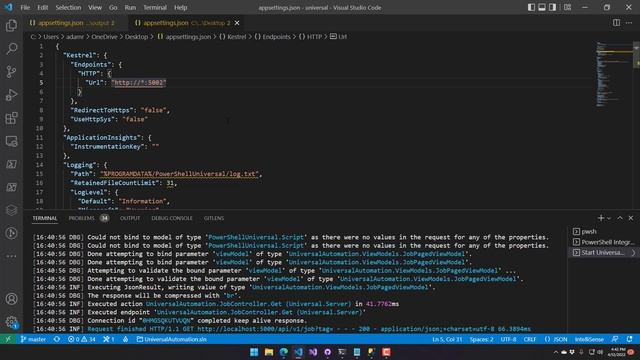Click Ln 5, Col 31 cursor position

point(447,339)
